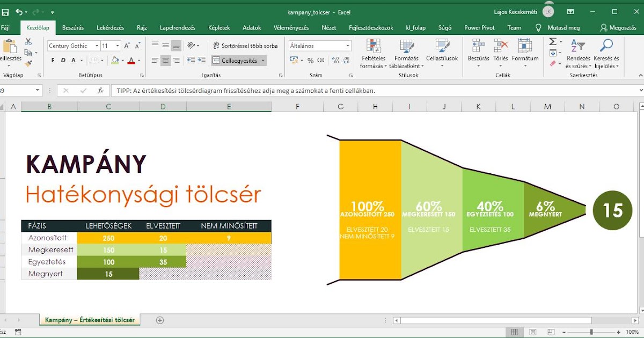
Task: Apply bold formatting with the F icon
Action: [x=53, y=60]
